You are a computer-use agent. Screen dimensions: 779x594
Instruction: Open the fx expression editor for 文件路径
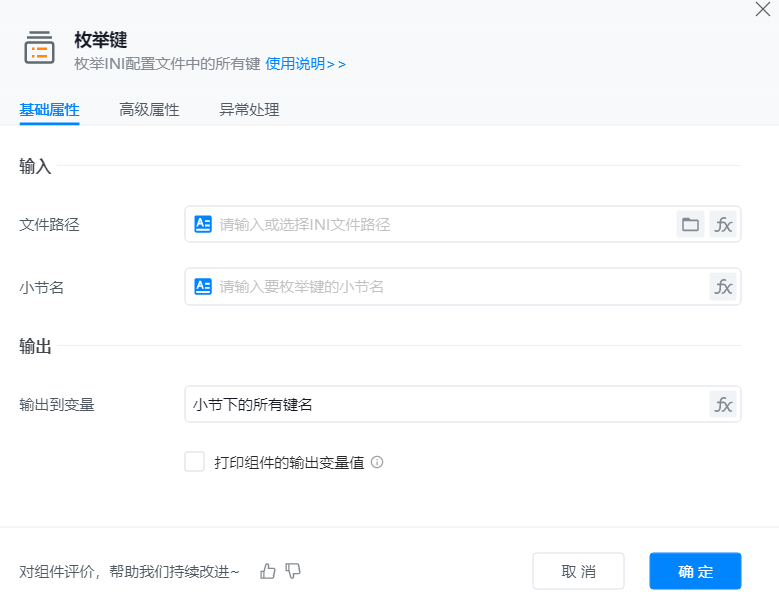click(723, 224)
